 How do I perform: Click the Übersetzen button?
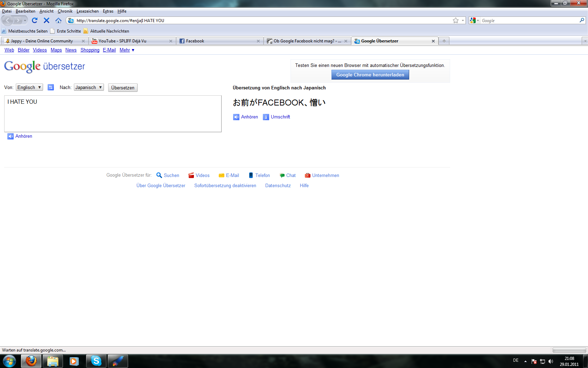[x=122, y=88]
